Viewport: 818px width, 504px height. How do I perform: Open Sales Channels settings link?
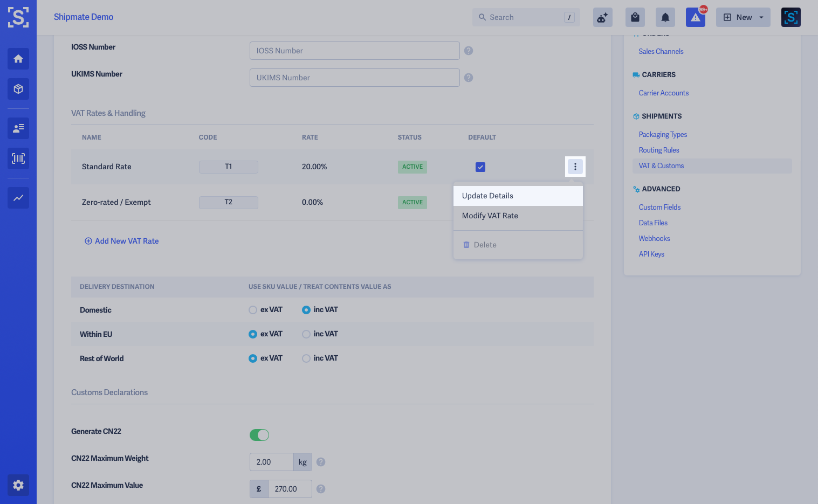click(x=661, y=51)
